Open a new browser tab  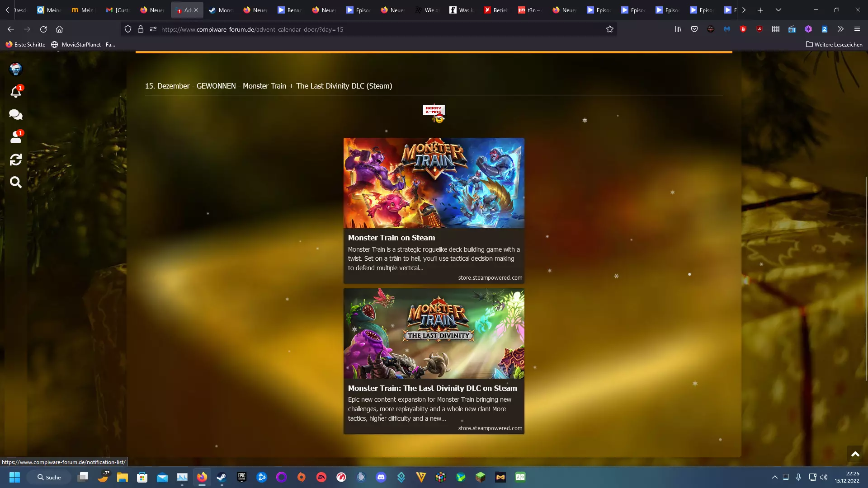pyautogui.click(x=760, y=10)
